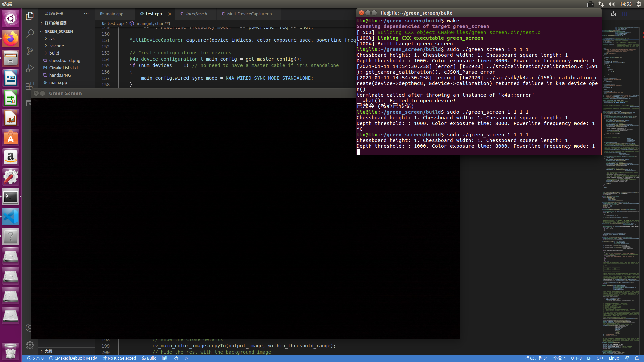
Task: Open the terminal download/export icon
Action: pyautogui.click(x=614, y=14)
